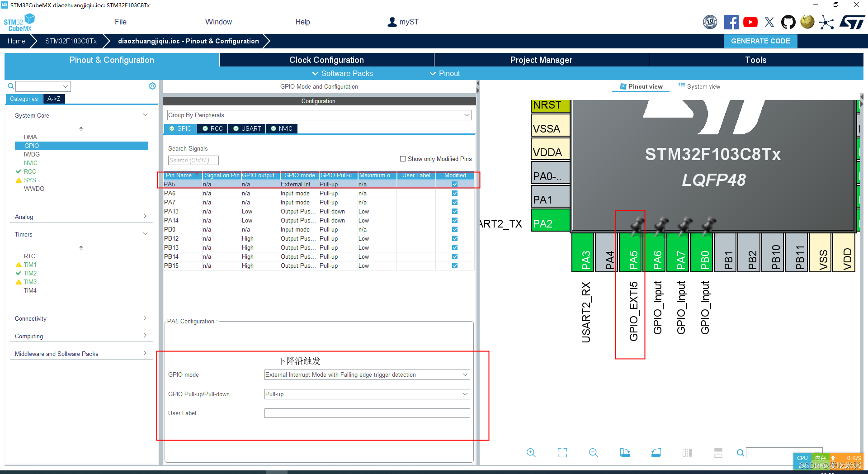The width and height of the screenshot is (868, 474).
Task: Open the File menu
Action: click(121, 22)
